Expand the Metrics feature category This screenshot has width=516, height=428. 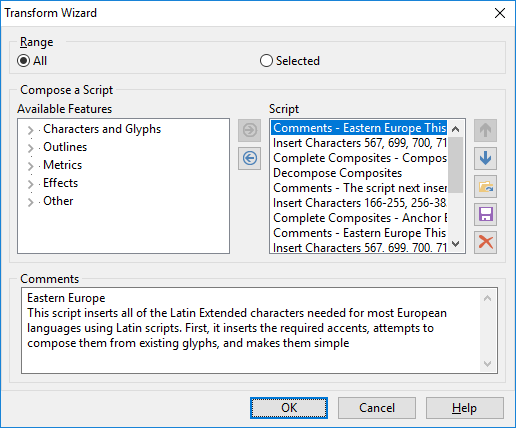point(30,166)
